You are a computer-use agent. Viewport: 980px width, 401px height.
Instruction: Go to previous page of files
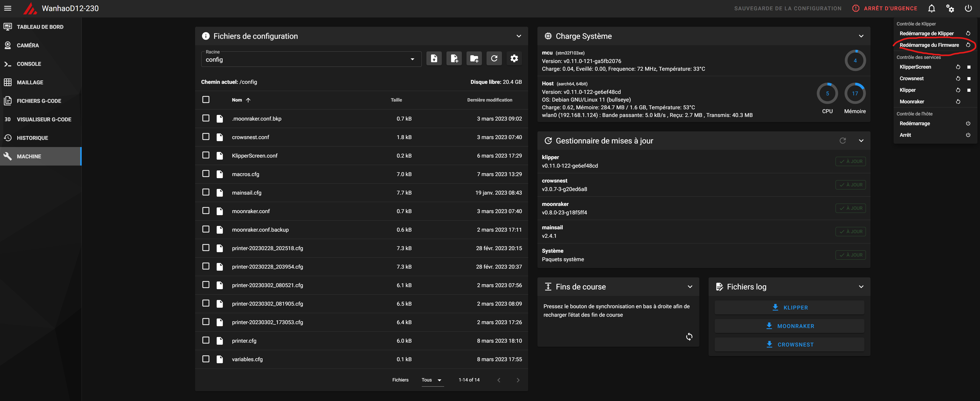499,380
